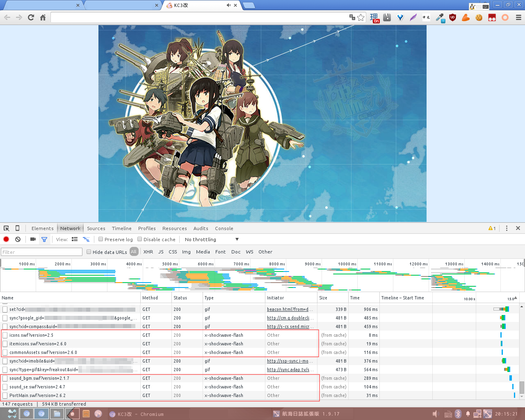Open the DevTools three-dot customize menu
525x420 pixels.
pyautogui.click(x=507, y=228)
